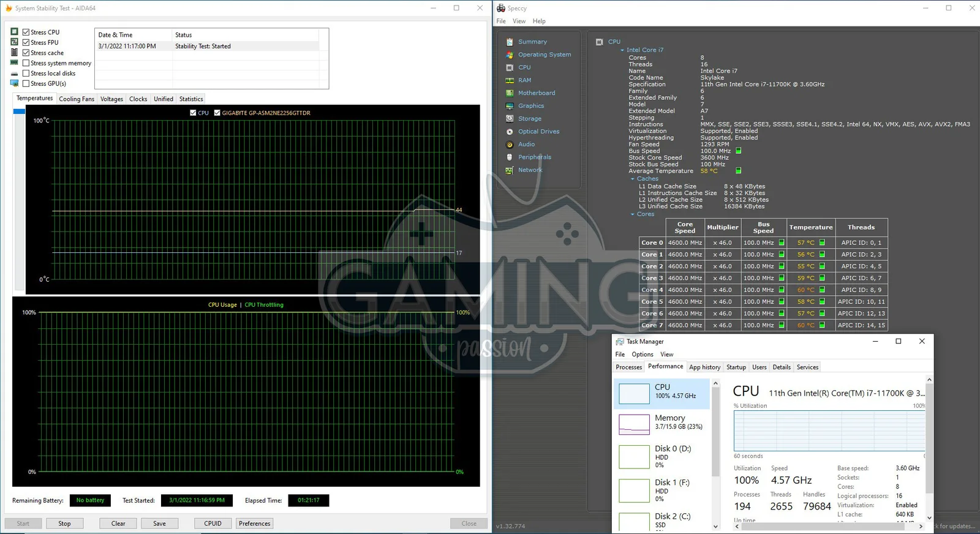Click the Stress system memory RAM icon
The width and height of the screenshot is (980, 534).
(x=15, y=62)
